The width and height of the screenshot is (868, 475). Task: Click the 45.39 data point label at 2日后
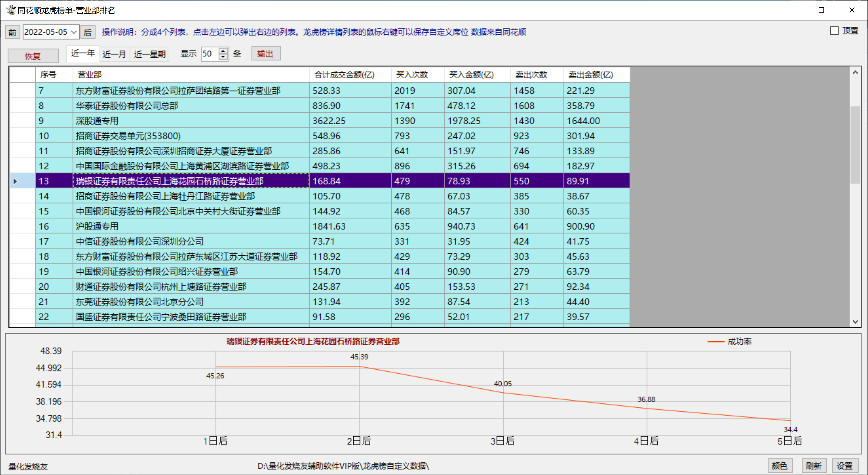click(x=359, y=357)
